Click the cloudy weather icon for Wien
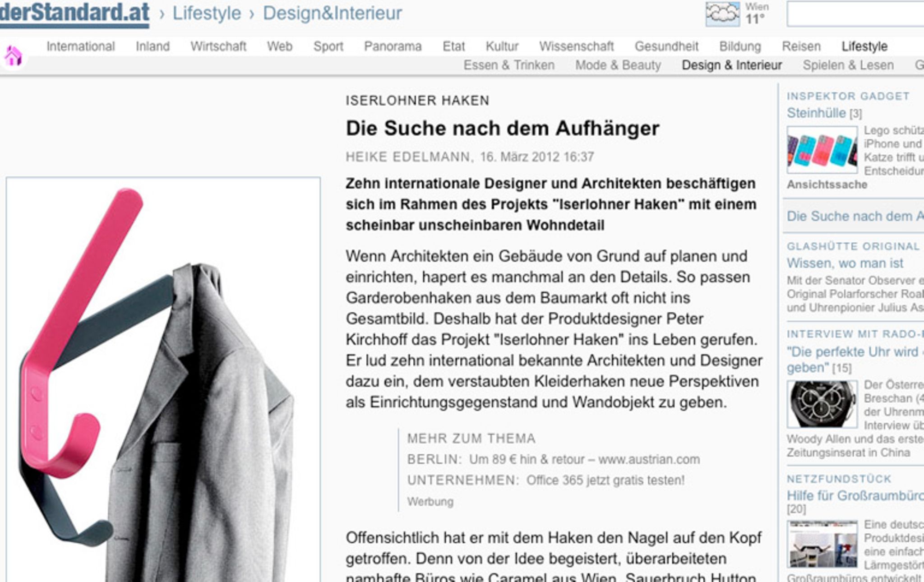This screenshot has width=924, height=582. (x=722, y=14)
